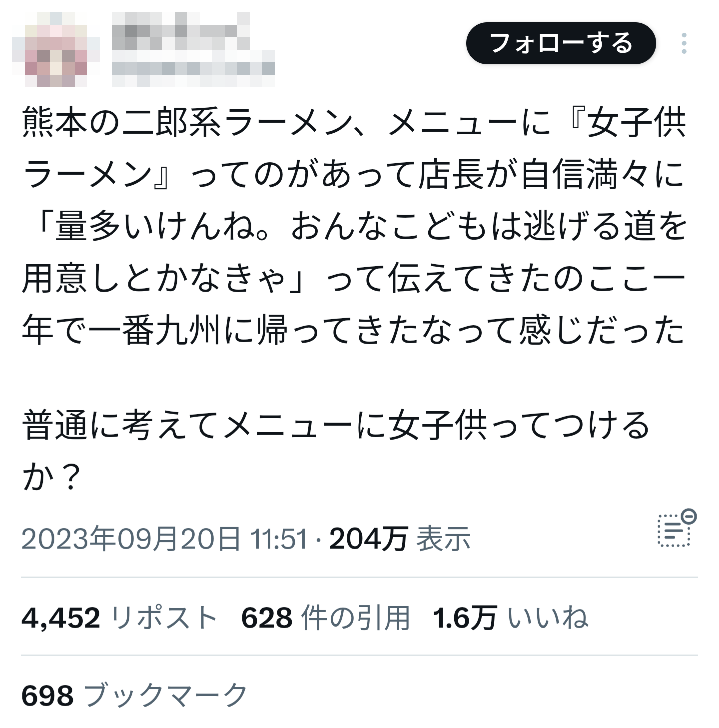Click the リポスト label text
This screenshot has width=719, height=728.
click(x=164, y=617)
